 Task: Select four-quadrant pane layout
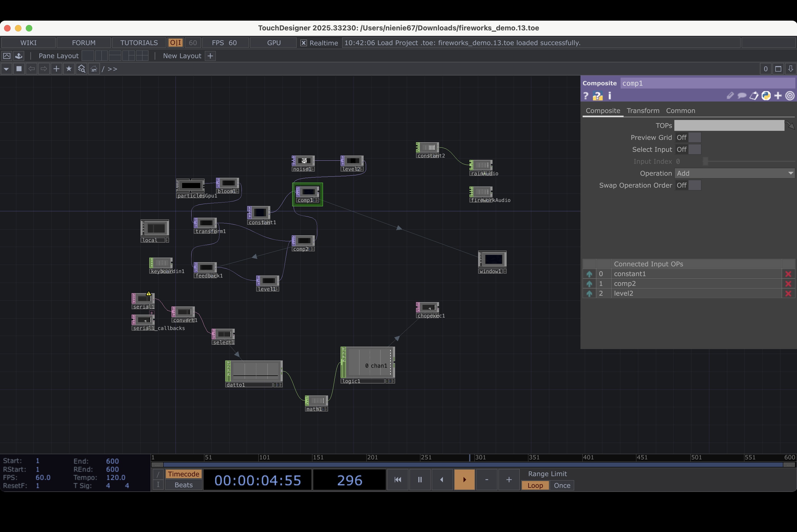tap(142, 56)
